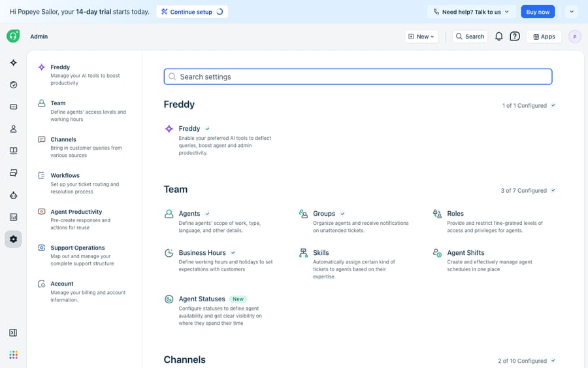Go to Support Operations category in the settings sidebar
This screenshot has width=588, height=368.
point(84,256)
